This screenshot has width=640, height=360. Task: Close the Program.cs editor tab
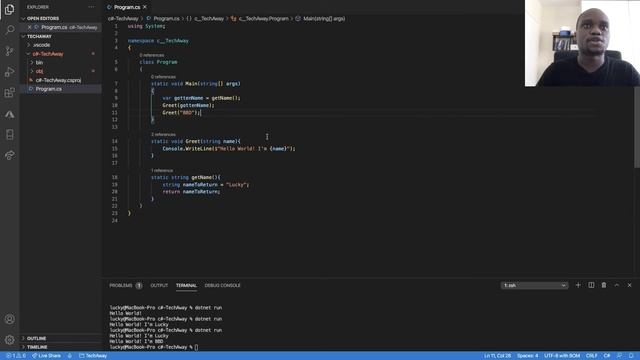(x=145, y=7)
